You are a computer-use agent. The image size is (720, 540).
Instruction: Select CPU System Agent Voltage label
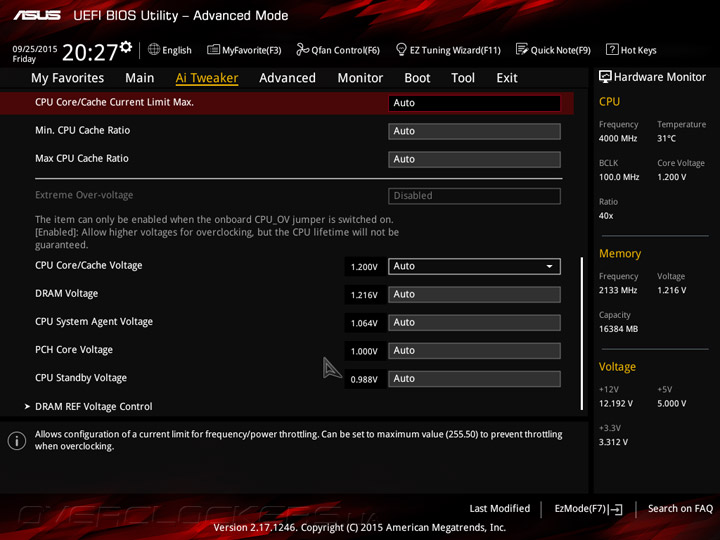coord(94,321)
